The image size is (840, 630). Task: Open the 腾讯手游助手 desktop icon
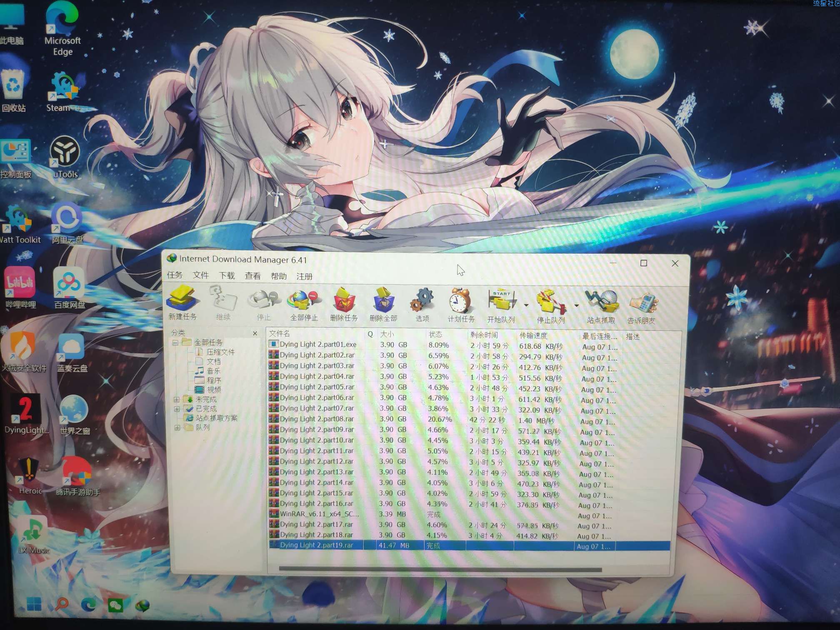78,476
